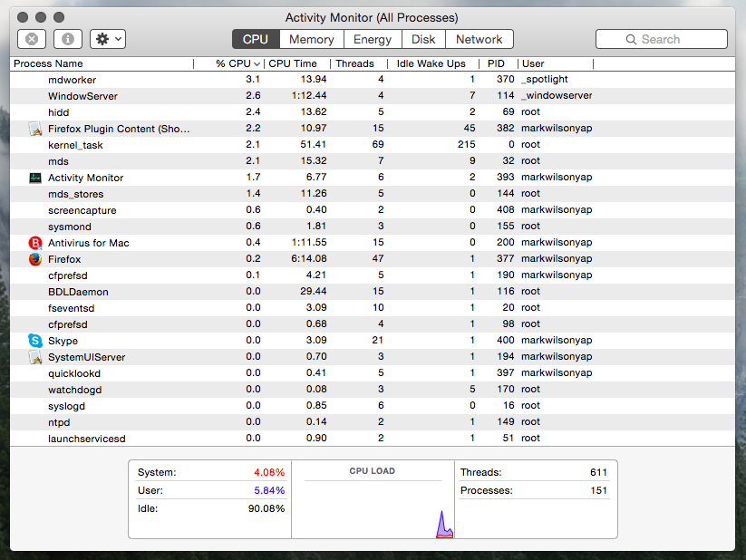The image size is (746, 560).
Task: Select the quicklookd process row
Action: tap(373, 373)
